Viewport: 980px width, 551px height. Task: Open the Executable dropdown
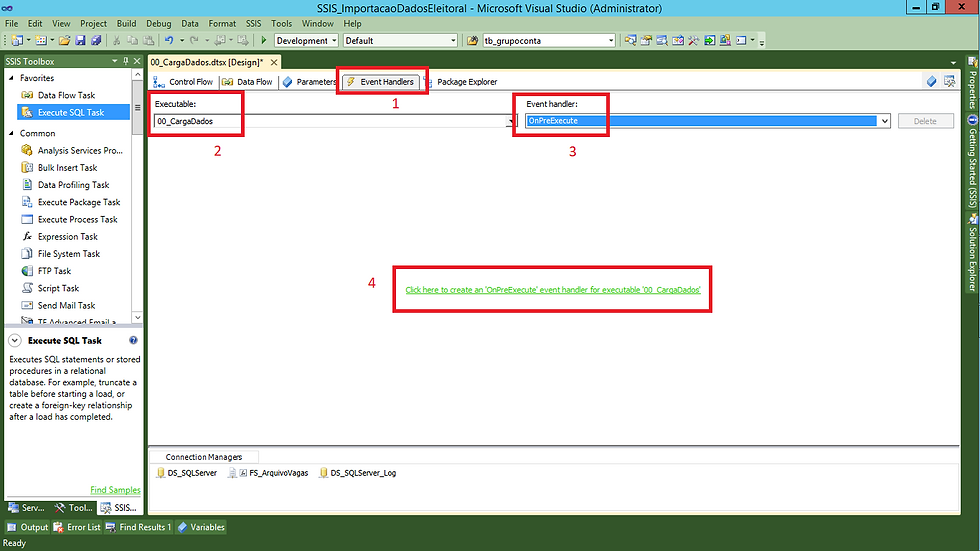pos(511,121)
